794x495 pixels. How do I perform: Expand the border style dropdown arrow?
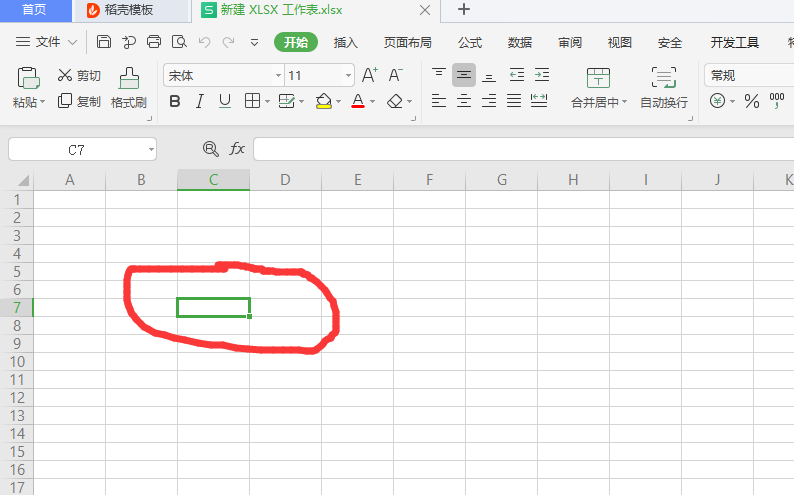coord(267,102)
